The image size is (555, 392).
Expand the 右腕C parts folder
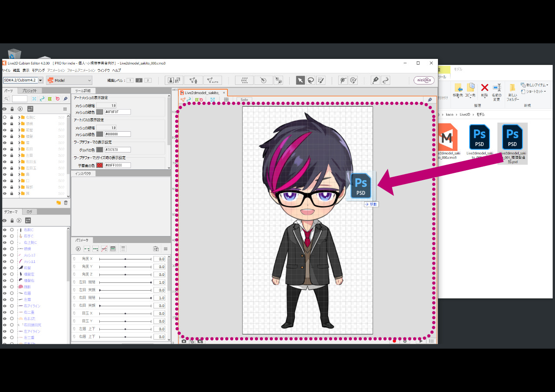point(19,117)
